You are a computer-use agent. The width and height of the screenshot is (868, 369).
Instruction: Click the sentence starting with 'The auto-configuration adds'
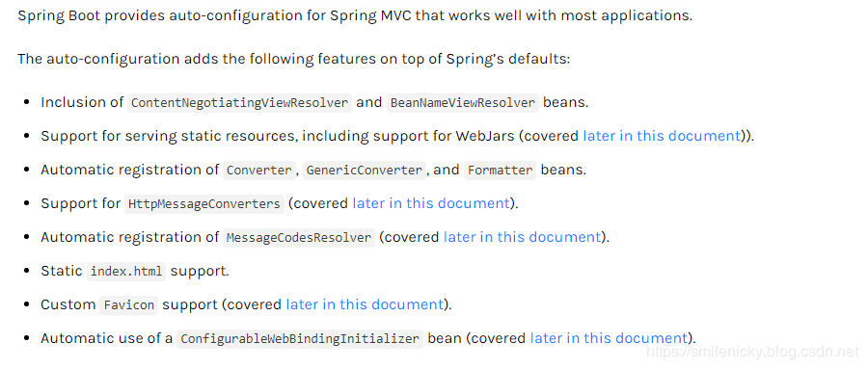click(293, 59)
